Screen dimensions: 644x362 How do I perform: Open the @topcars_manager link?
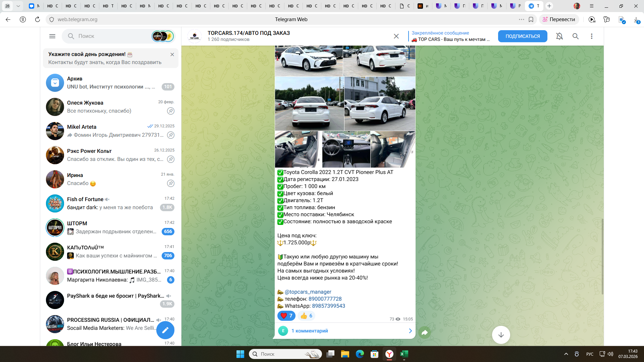point(308,292)
